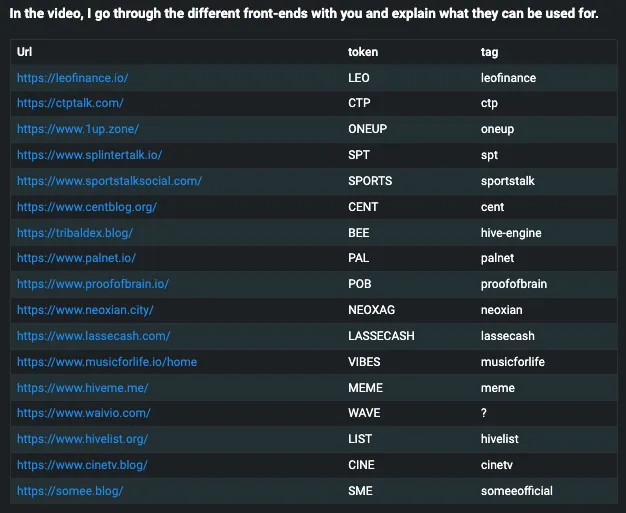Open the palnet.io link

pyautogui.click(x=76, y=258)
